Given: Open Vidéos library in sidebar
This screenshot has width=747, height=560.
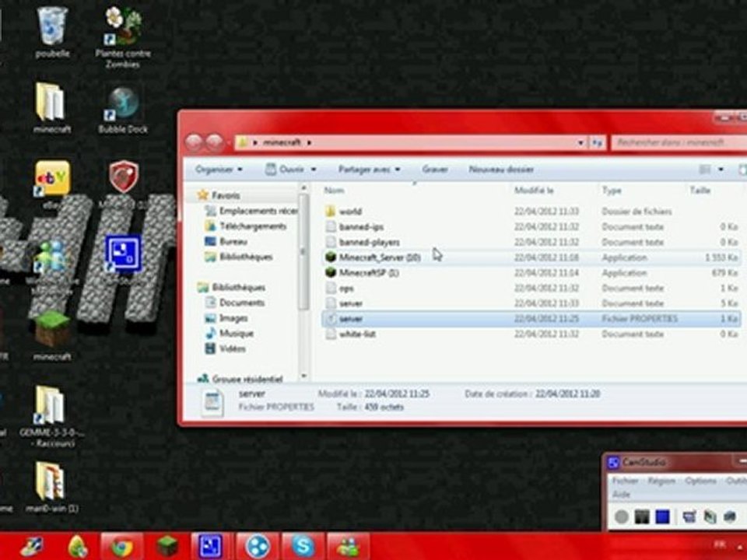Looking at the screenshot, I should 226,348.
